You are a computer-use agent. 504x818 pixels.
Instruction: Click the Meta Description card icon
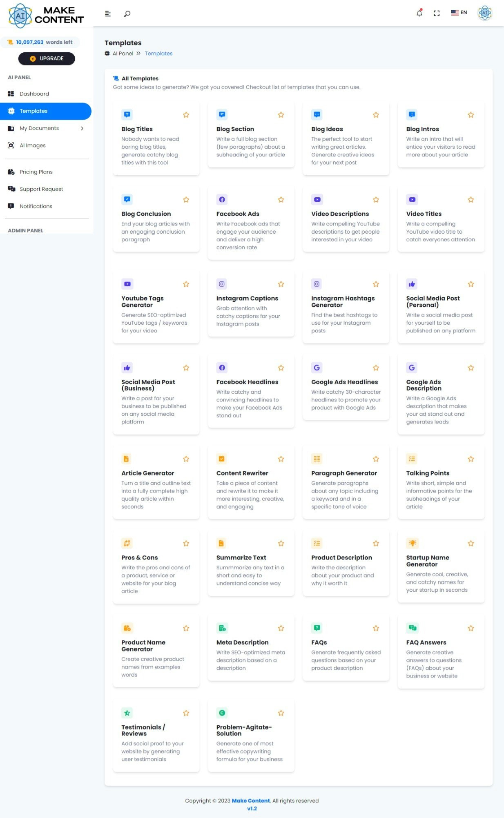tap(222, 629)
